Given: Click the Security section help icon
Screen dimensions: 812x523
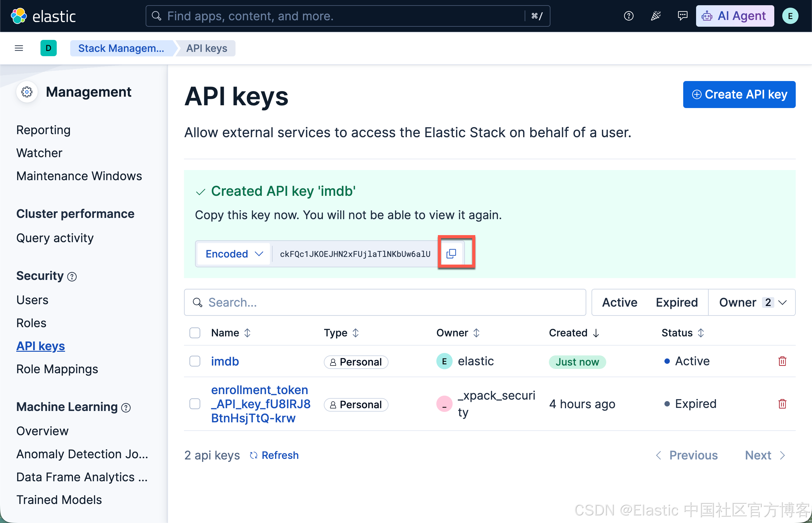Looking at the screenshot, I should point(72,277).
